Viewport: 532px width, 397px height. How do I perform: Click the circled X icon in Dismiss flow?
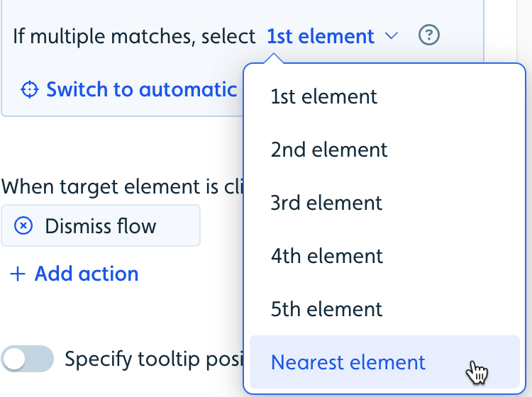click(x=23, y=225)
